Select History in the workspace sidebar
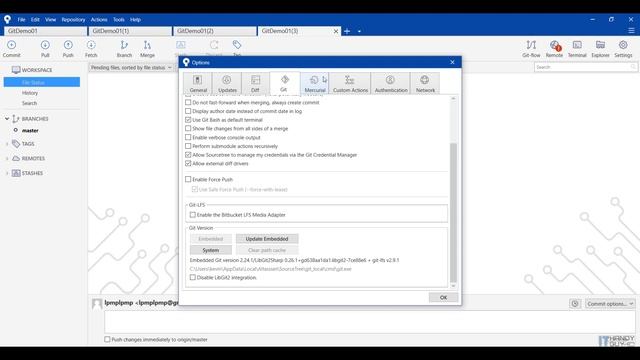640x360 pixels. [x=30, y=93]
